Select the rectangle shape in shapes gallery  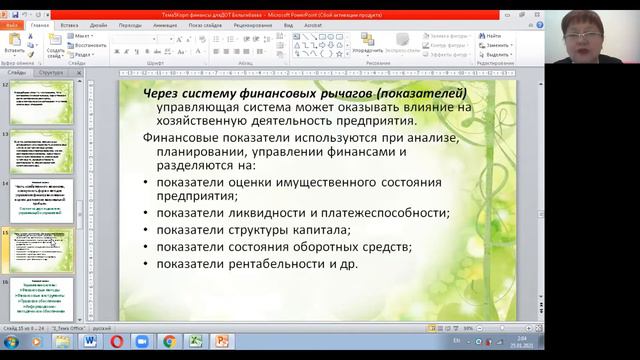point(322,37)
